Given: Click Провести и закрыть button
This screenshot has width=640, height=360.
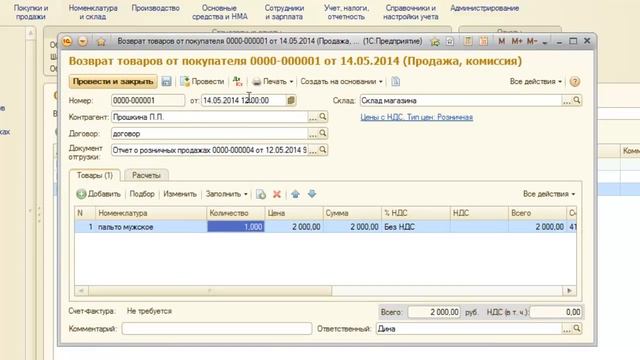Looking at the screenshot, I should click(x=113, y=81).
